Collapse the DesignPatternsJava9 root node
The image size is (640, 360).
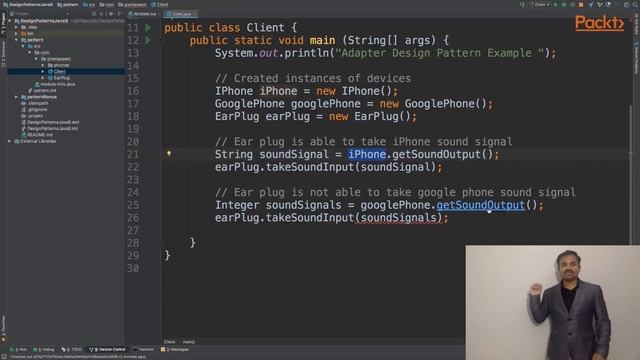click(10, 21)
